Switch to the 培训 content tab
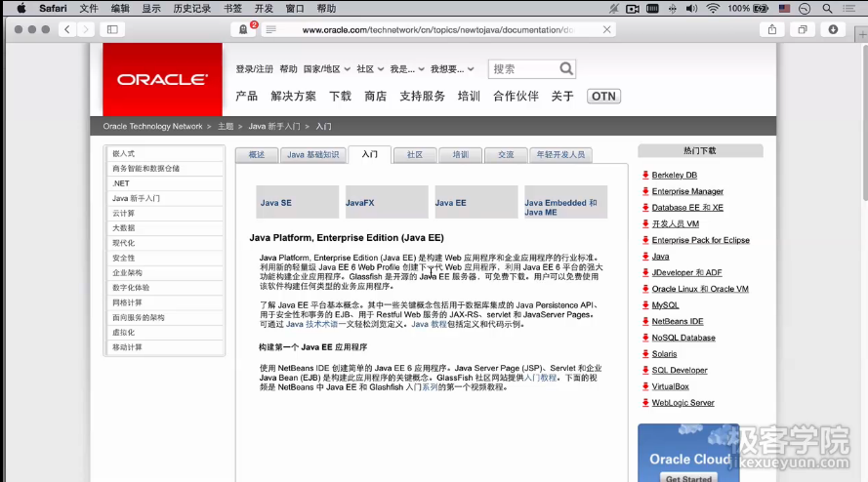 [460, 155]
